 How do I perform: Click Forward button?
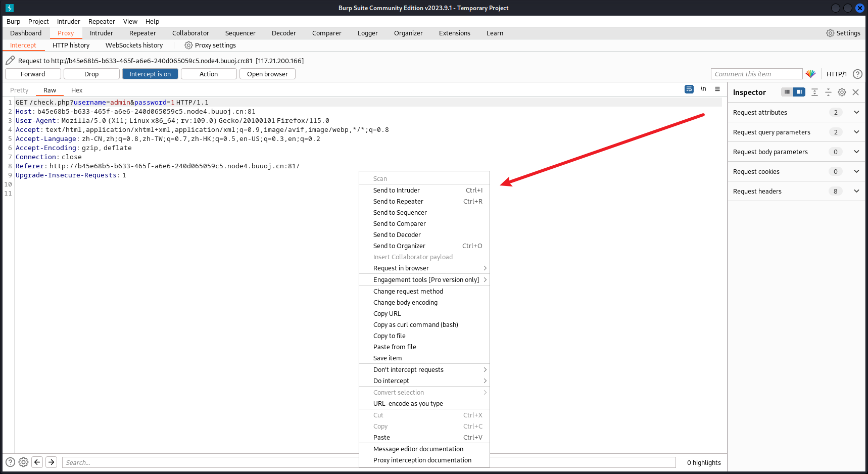33,74
